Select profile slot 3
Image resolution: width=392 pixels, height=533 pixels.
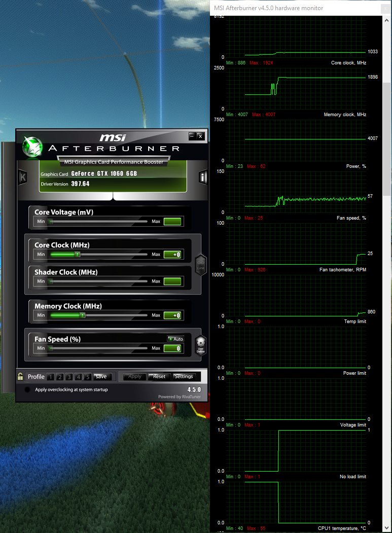point(69,377)
